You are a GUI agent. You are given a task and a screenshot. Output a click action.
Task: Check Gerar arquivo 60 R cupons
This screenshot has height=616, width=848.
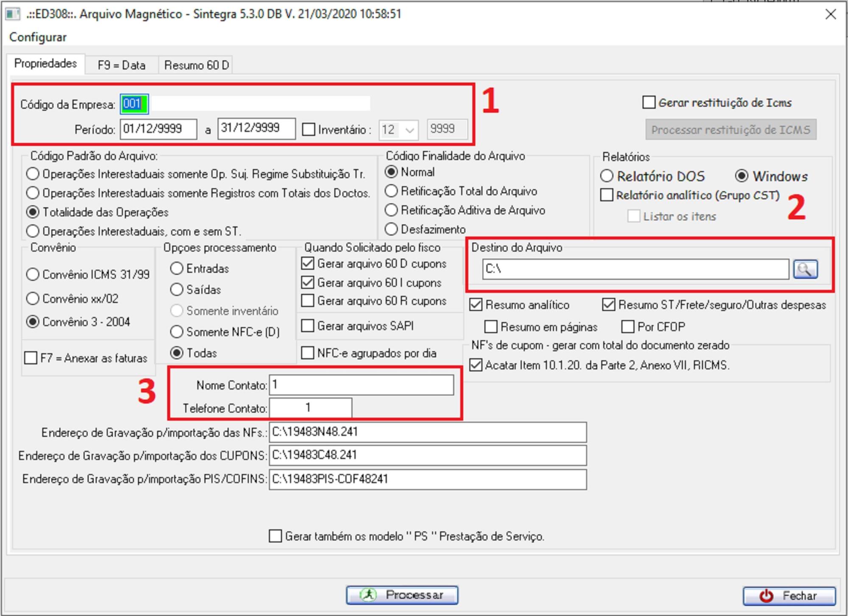click(308, 301)
